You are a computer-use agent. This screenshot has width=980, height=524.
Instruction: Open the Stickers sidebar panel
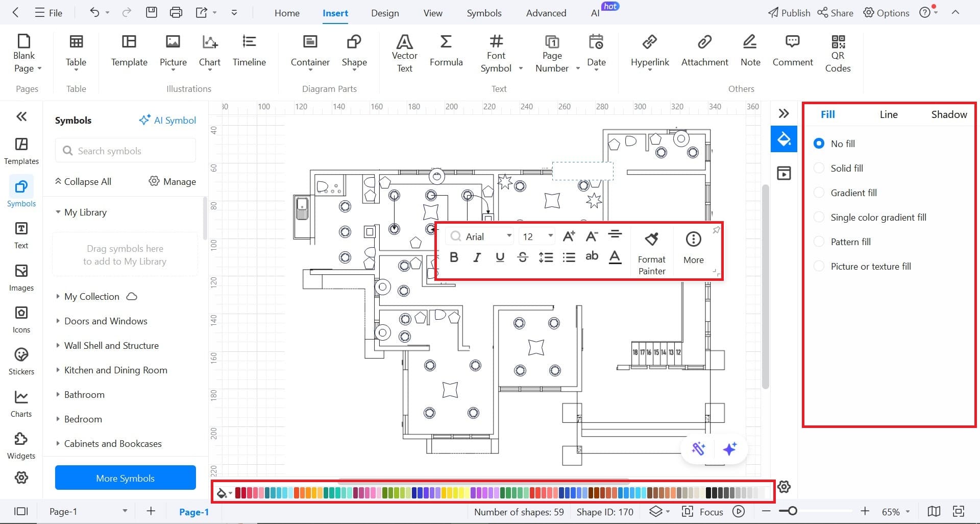click(21, 362)
